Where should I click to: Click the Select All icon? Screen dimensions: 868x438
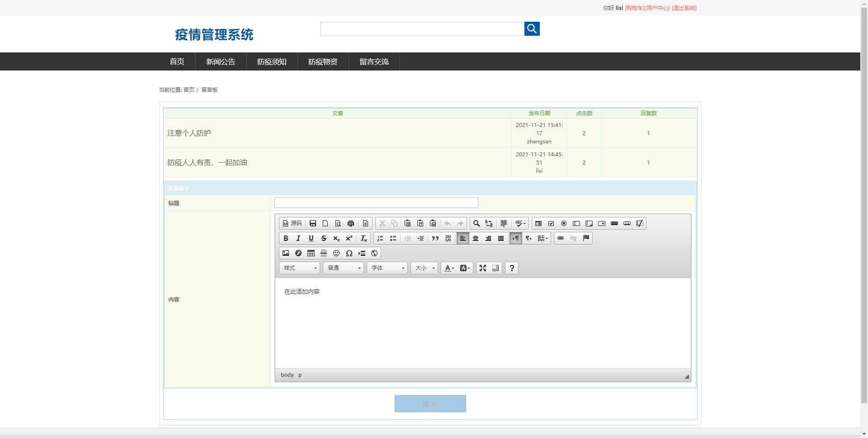[x=504, y=223]
